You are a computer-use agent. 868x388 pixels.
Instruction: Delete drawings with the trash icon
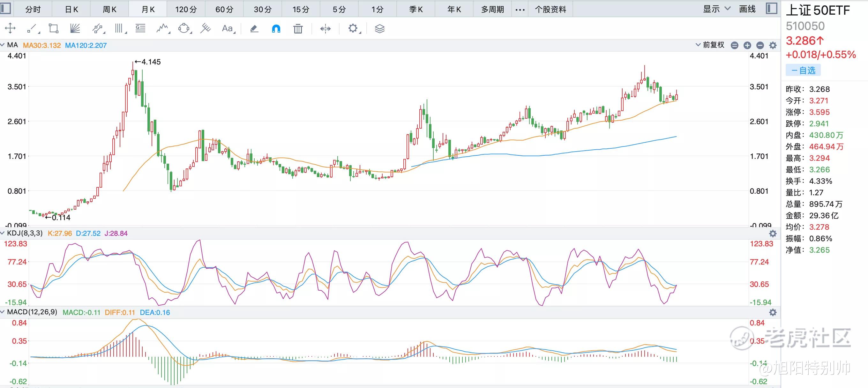(x=298, y=29)
